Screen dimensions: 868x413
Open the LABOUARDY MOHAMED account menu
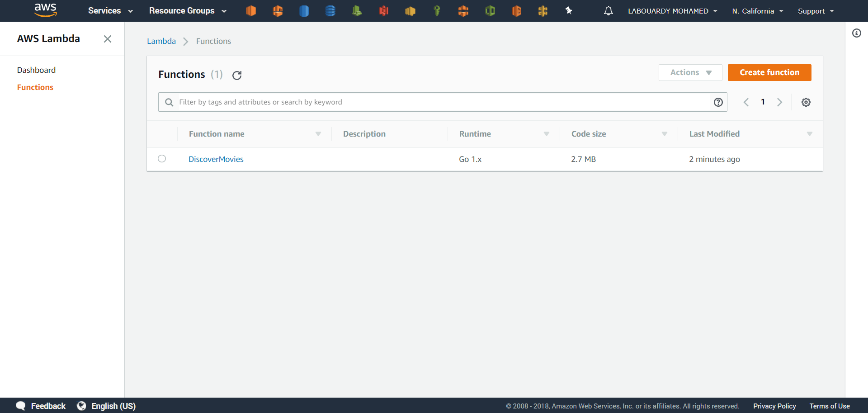tap(672, 11)
